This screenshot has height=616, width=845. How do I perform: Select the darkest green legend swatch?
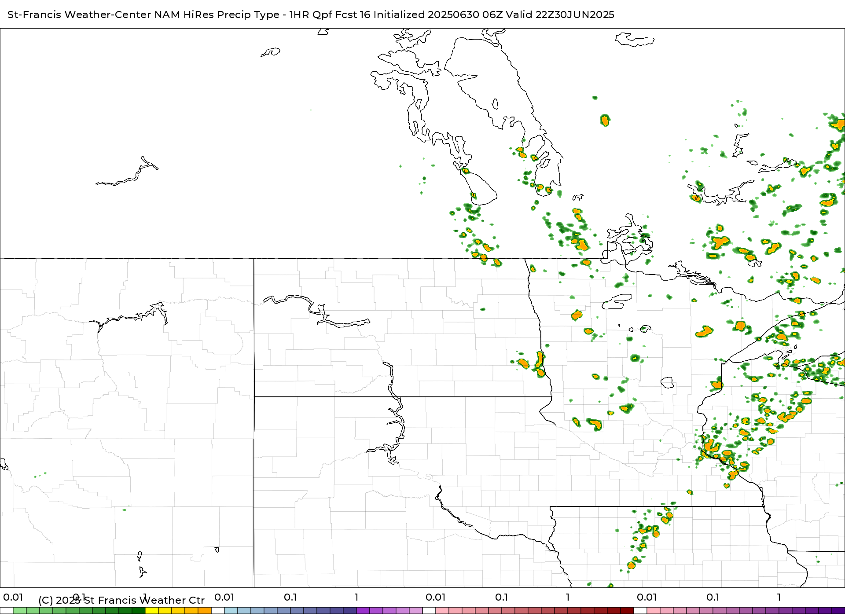pos(139,610)
